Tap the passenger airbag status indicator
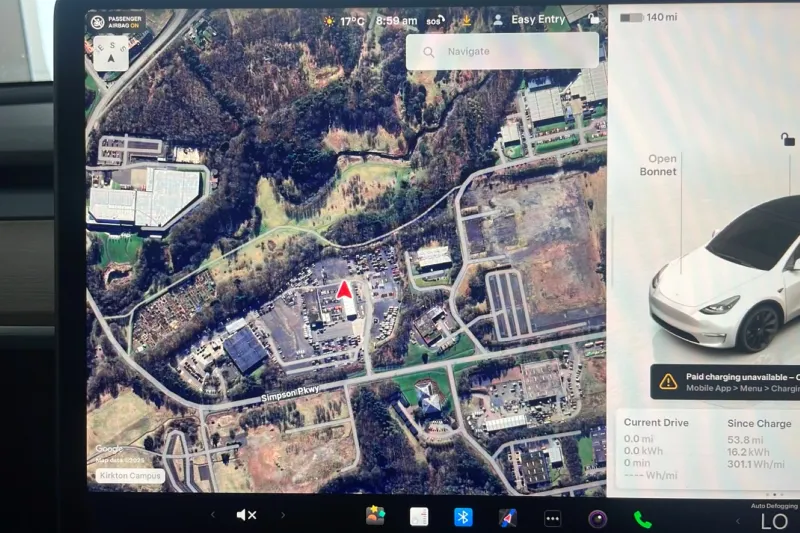This screenshot has height=533, width=800. (117, 21)
